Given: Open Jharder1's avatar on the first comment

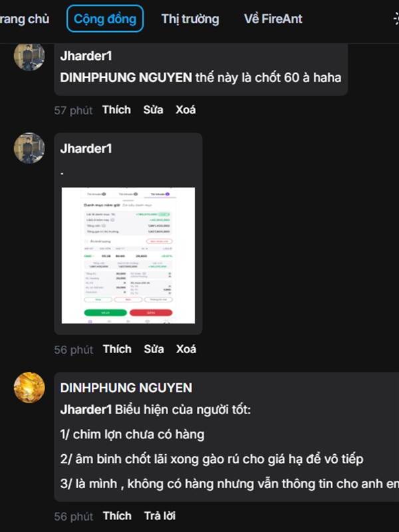Looking at the screenshot, I should 29,56.
